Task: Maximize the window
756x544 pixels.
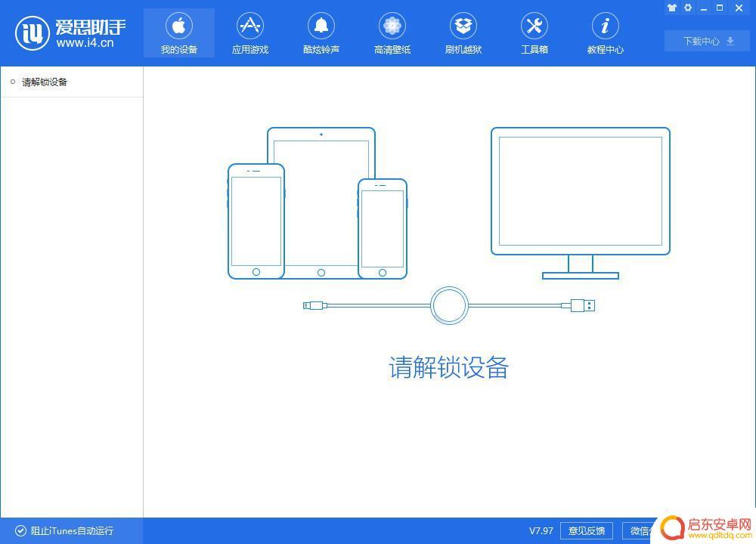Action: [x=720, y=8]
